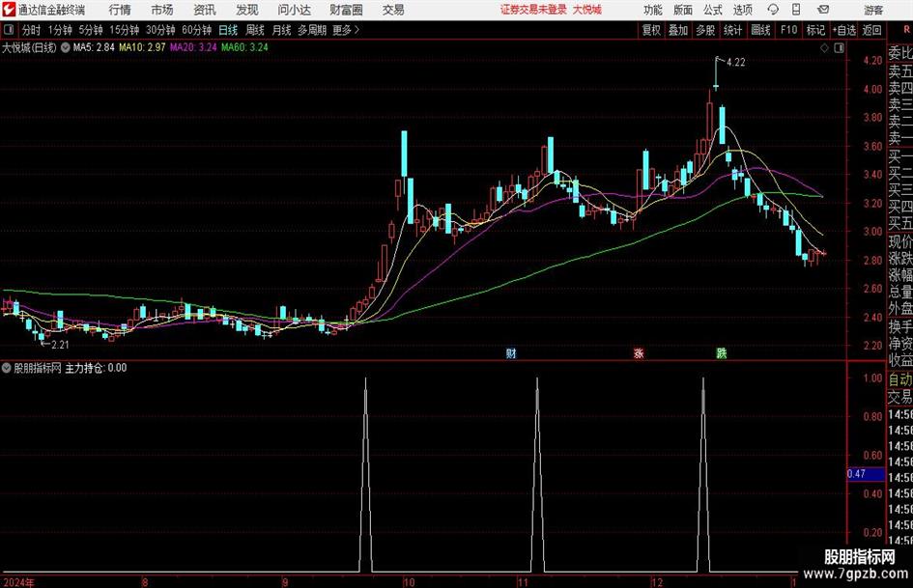Open the 画线 drawing tools
The width and height of the screenshot is (913, 588).
760,30
